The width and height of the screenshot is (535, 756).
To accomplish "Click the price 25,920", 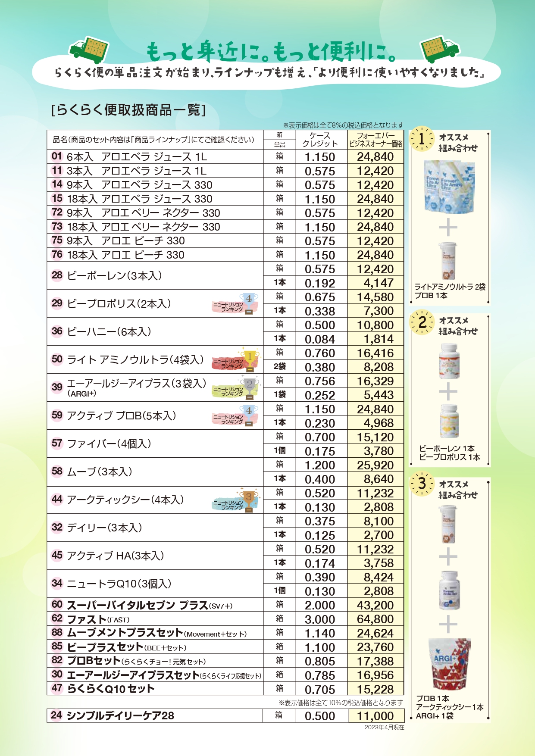I will (375, 465).
